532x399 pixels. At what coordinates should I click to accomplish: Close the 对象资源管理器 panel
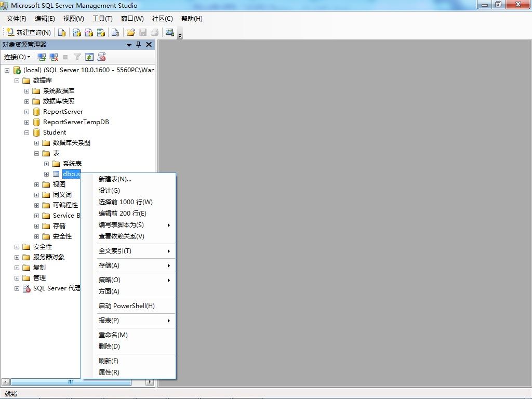click(x=149, y=45)
